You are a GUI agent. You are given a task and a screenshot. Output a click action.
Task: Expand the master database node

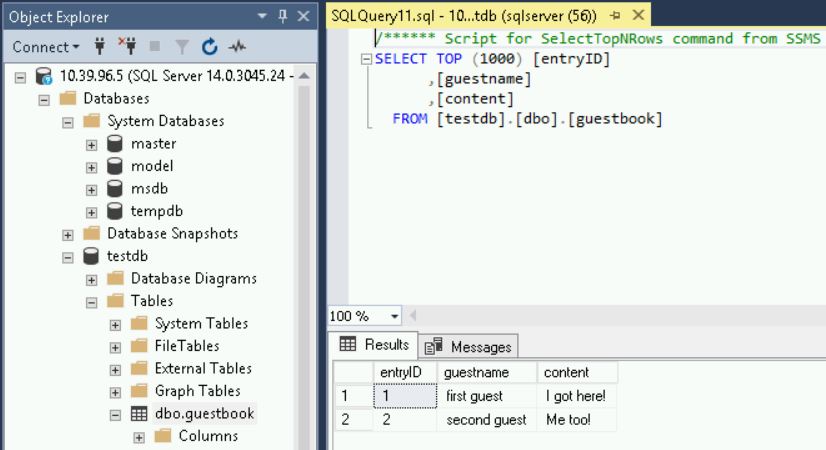click(92, 144)
